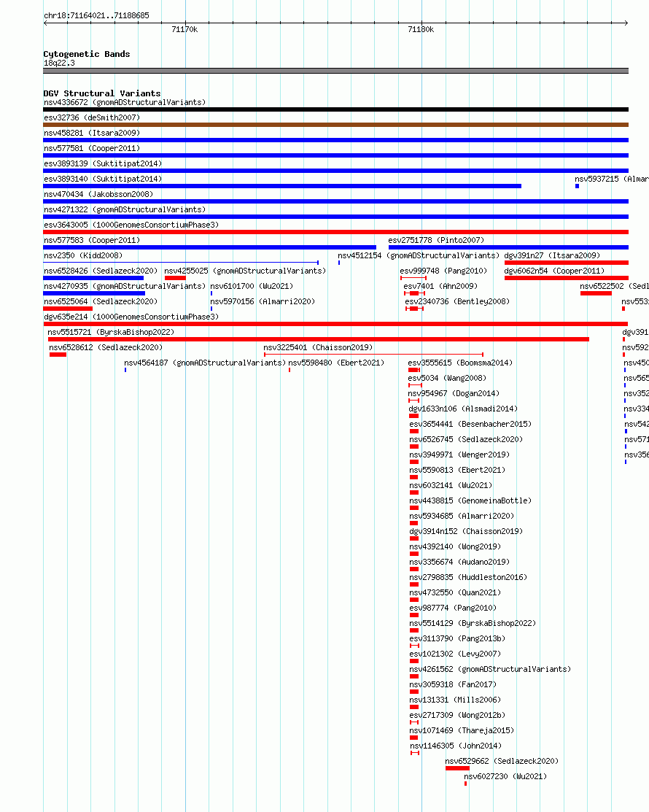
Task: Open esv2717309 Wong2012b variant
Action: 414,722
